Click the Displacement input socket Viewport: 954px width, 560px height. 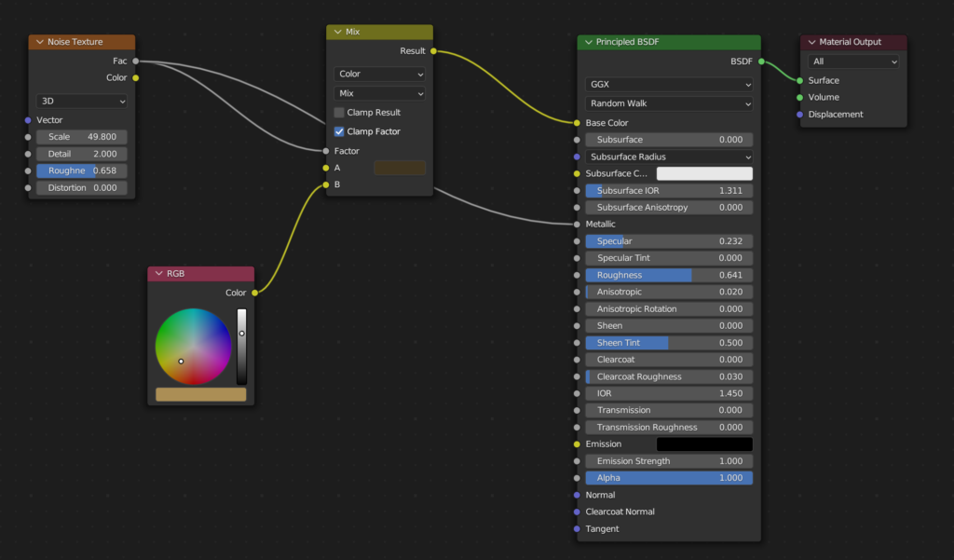coord(800,115)
